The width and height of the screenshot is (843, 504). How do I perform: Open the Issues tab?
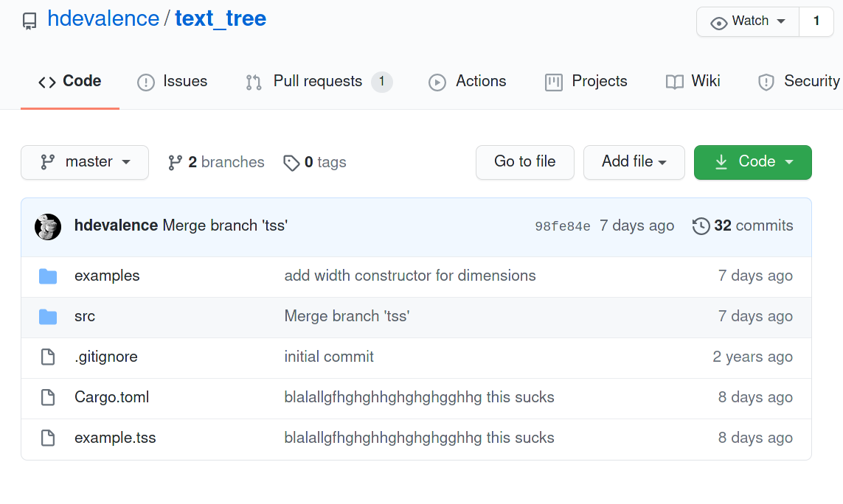pyautogui.click(x=172, y=81)
